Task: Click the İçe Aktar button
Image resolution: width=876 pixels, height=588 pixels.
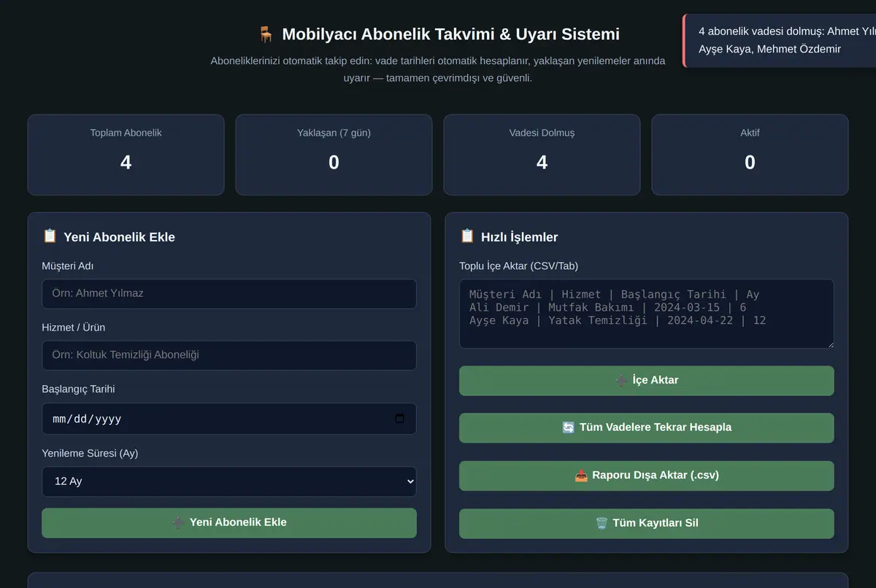Action: [x=646, y=381]
